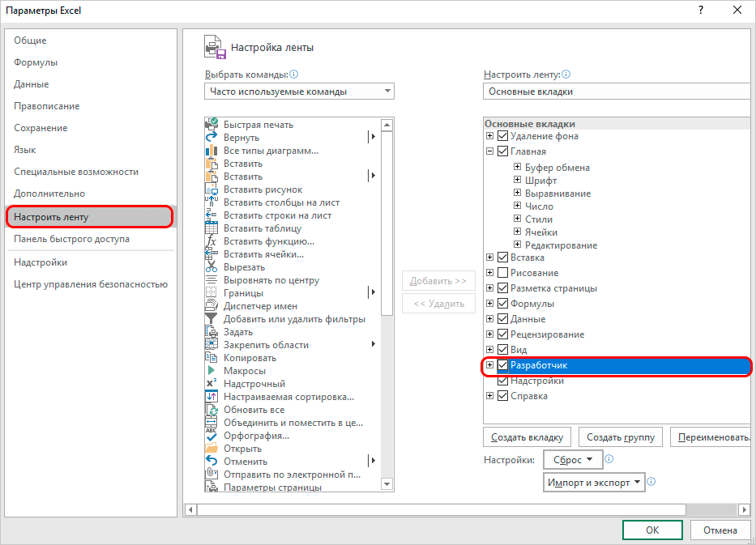
Task: Click the Обновить все refresh icon
Action: coord(211,410)
